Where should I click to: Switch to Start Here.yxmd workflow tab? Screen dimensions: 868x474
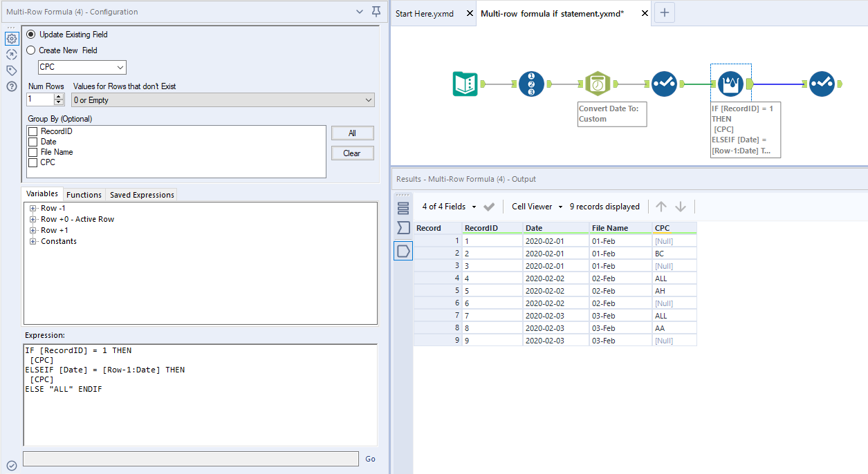(x=425, y=14)
